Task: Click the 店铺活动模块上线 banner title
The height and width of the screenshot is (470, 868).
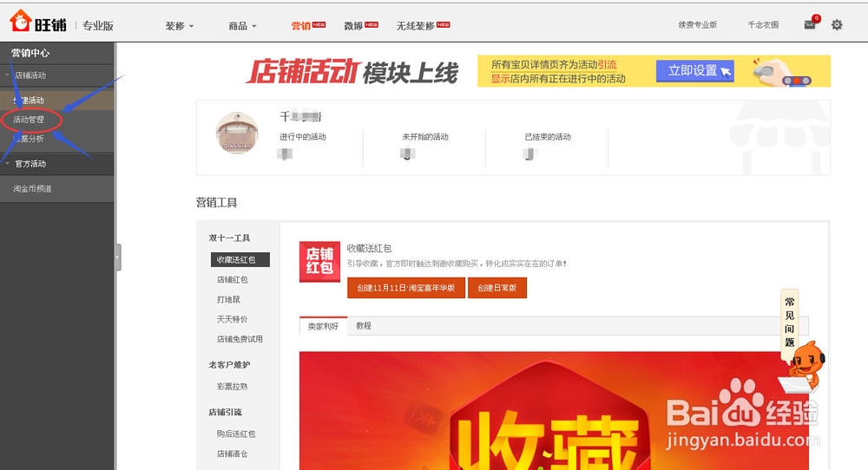Action: click(352, 72)
